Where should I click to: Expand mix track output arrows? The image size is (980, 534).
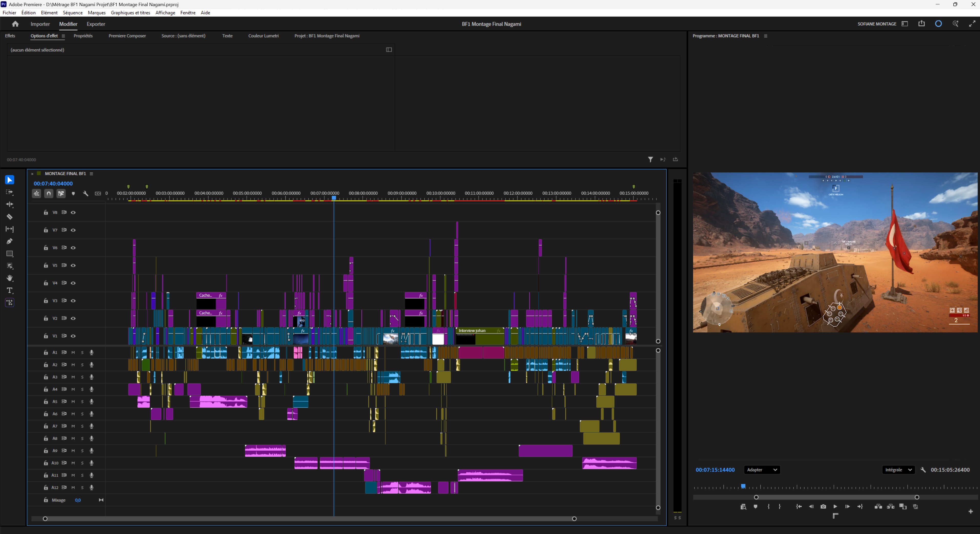click(101, 500)
